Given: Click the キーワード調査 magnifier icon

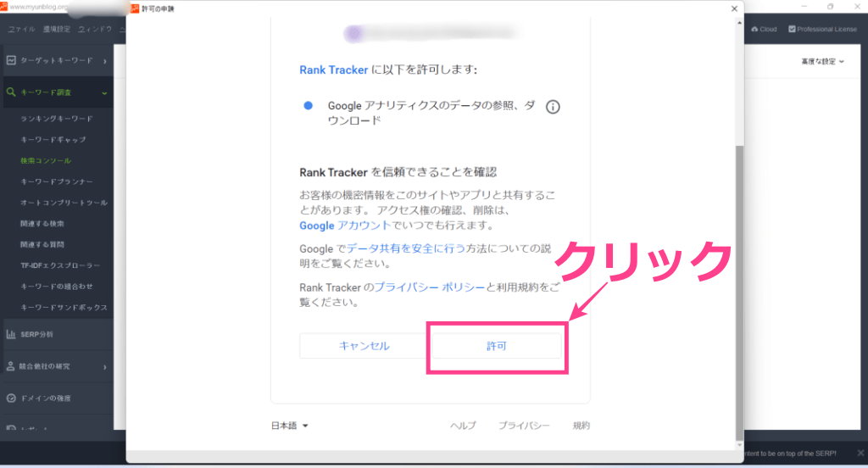Looking at the screenshot, I should coord(11,92).
